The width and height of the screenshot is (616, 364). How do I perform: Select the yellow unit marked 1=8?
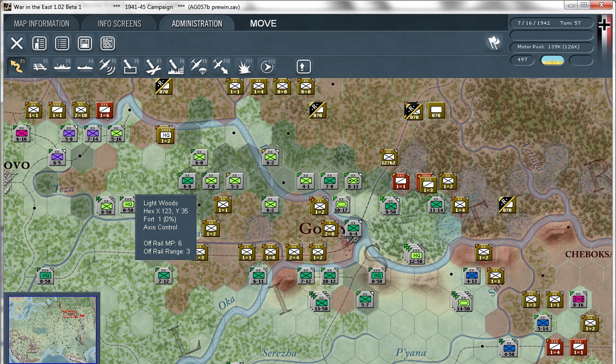270,253
